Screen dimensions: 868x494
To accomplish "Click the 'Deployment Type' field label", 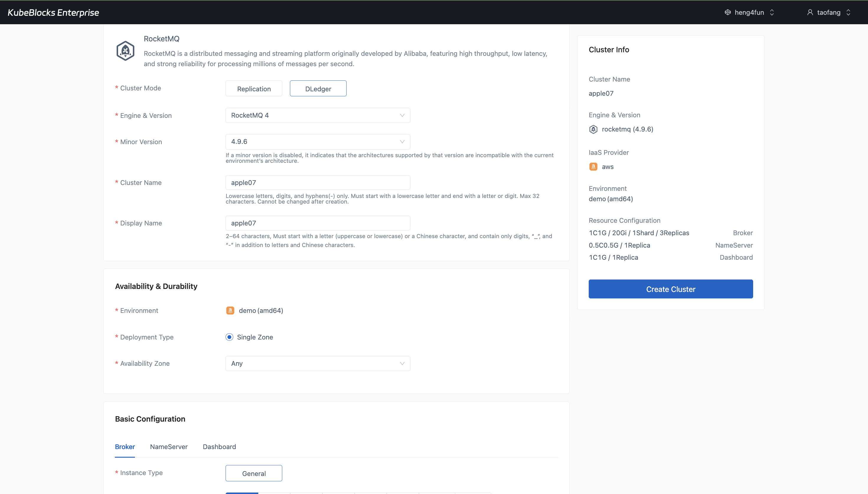I will click(x=147, y=337).
